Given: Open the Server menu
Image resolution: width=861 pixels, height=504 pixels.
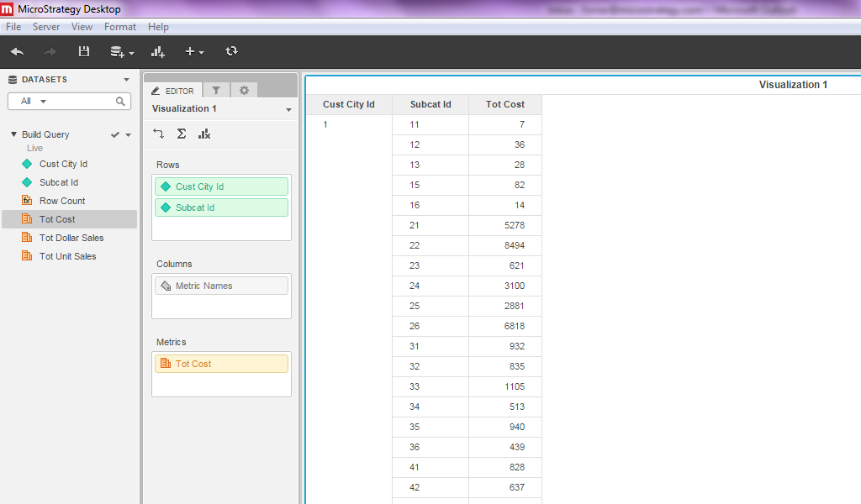Looking at the screenshot, I should [46, 27].
